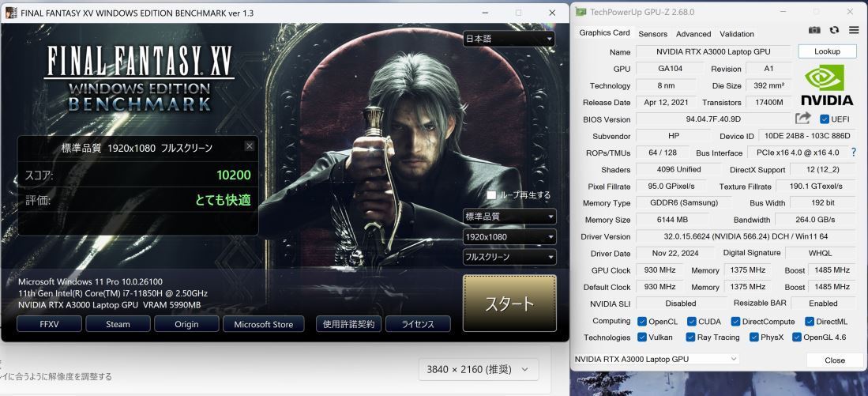This screenshot has height=396, width=868.
Task: Click the Origin button
Action: coord(186,324)
